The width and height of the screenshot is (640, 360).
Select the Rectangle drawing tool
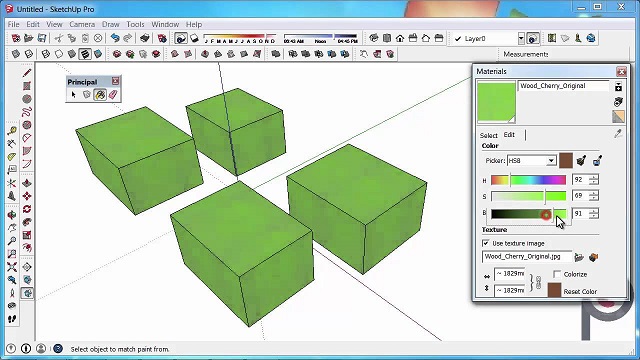coord(27,86)
